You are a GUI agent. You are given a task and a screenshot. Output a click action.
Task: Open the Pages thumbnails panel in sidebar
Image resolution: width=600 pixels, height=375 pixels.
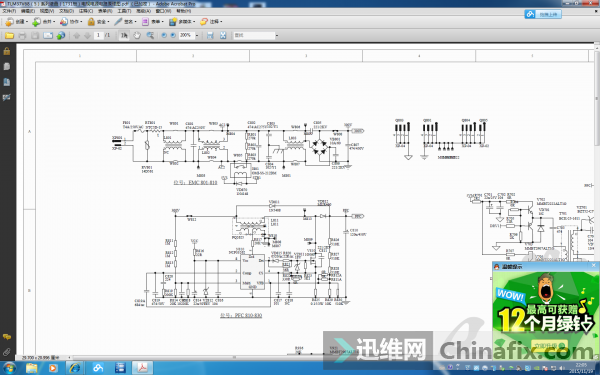pyautogui.click(x=7, y=67)
